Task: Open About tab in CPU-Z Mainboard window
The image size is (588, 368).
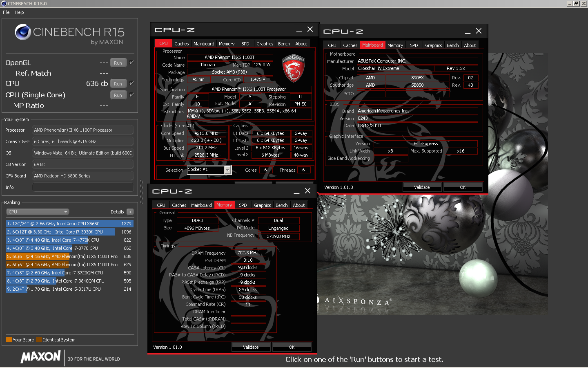Action: (x=470, y=45)
